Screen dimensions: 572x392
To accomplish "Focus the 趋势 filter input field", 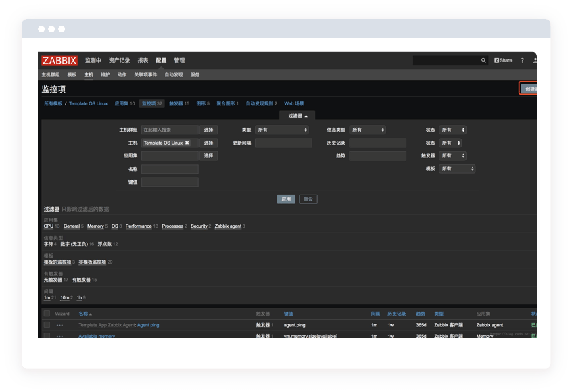I will click(x=377, y=155).
